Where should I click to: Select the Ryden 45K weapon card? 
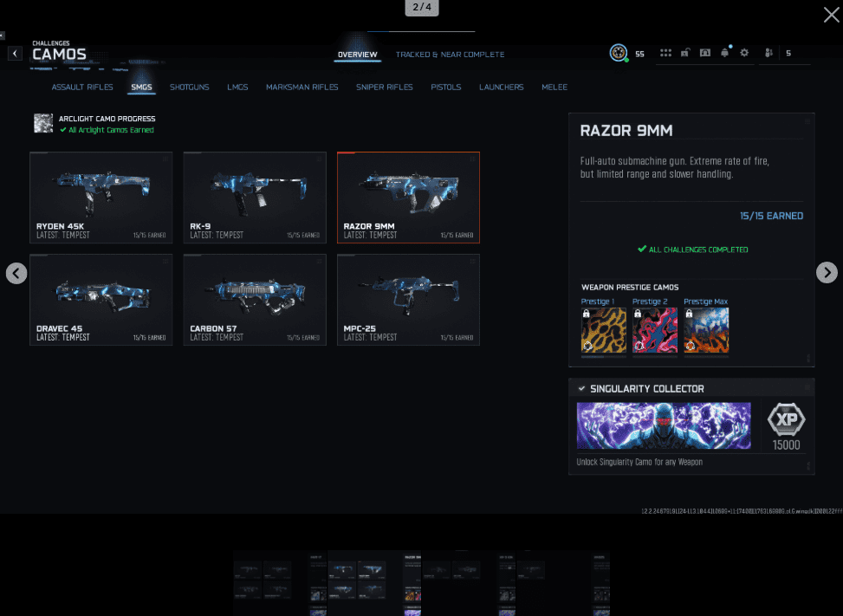tap(101, 198)
